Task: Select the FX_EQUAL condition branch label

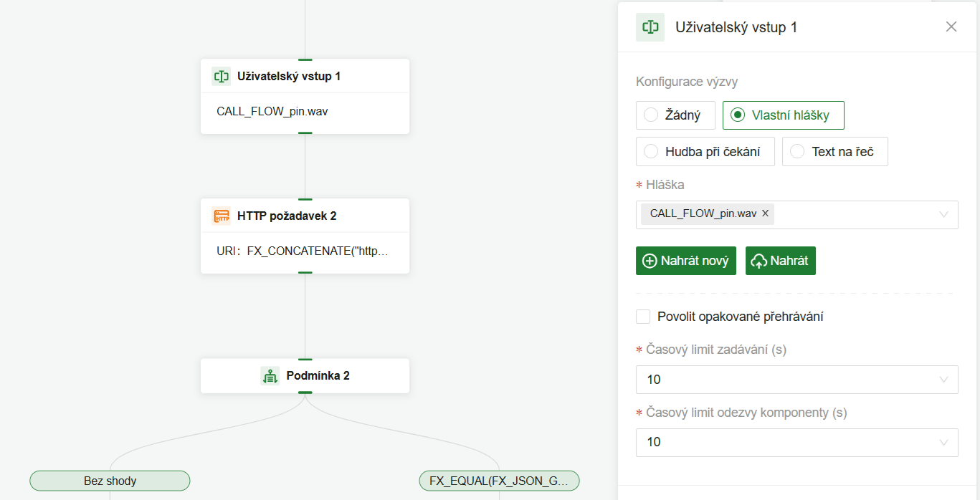Action: tap(499, 481)
